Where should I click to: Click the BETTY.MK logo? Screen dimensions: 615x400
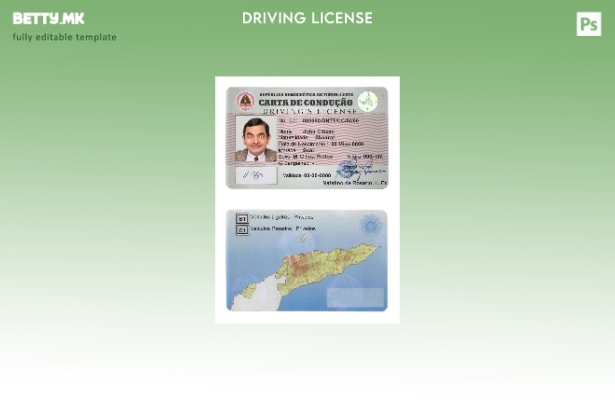48,18
